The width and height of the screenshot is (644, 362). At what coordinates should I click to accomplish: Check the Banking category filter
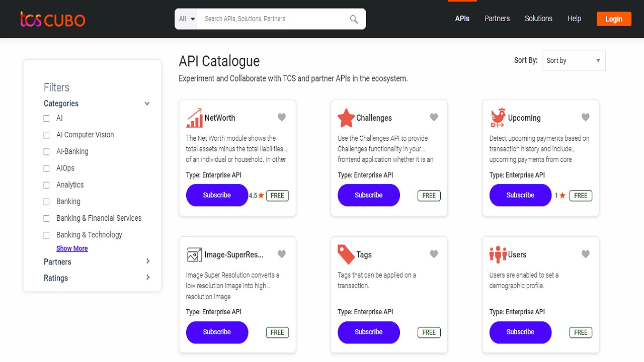46,202
